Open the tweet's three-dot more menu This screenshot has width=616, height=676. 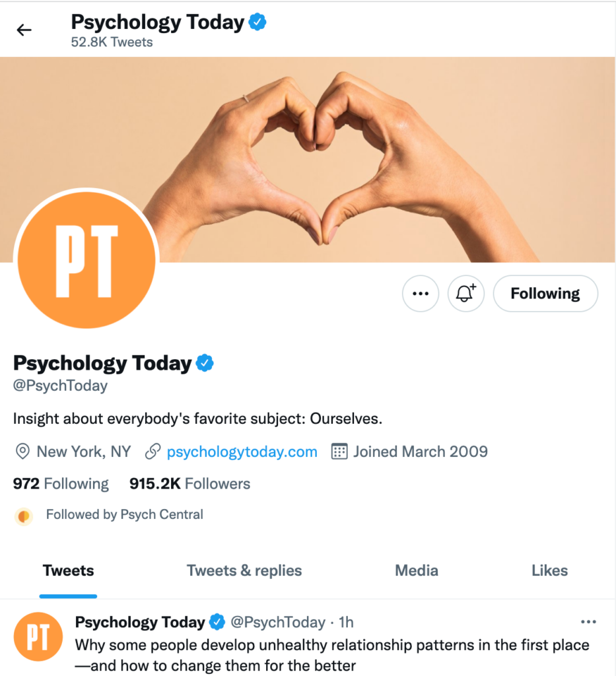pyautogui.click(x=588, y=622)
